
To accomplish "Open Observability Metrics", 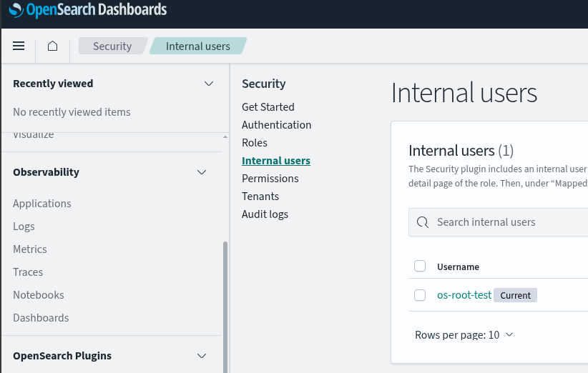I will pos(29,249).
